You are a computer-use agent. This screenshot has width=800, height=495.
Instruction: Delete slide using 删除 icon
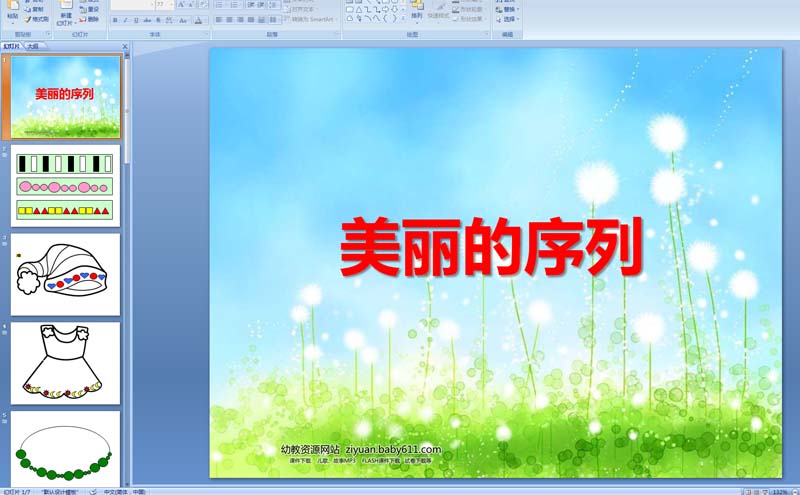(x=89, y=19)
